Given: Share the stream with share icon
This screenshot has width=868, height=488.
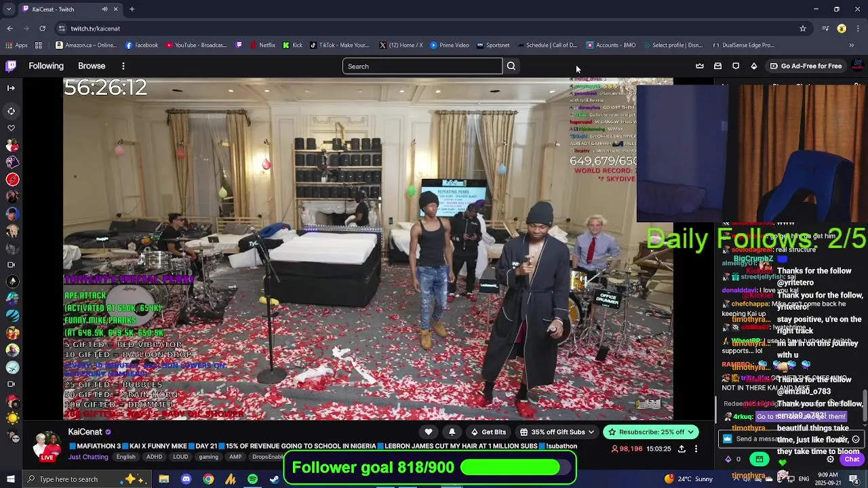Looking at the screenshot, I should coord(682,449).
